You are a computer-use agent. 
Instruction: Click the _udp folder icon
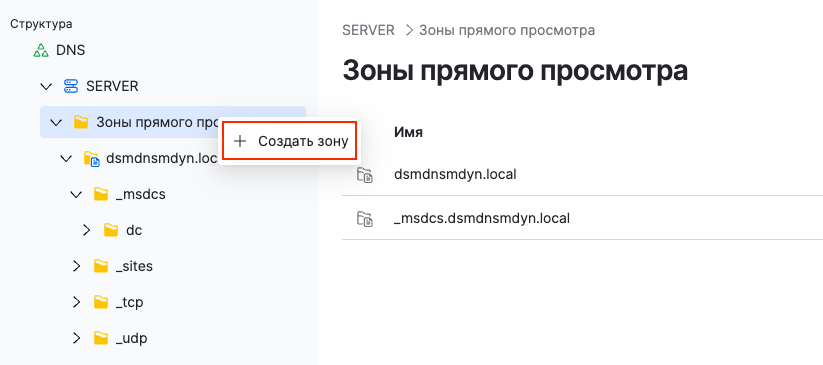(x=101, y=338)
